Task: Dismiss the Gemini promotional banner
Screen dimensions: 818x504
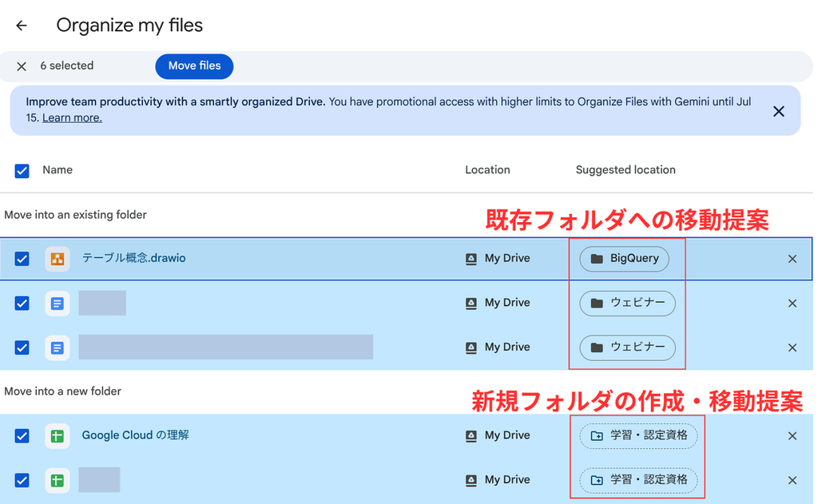Action: click(778, 111)
